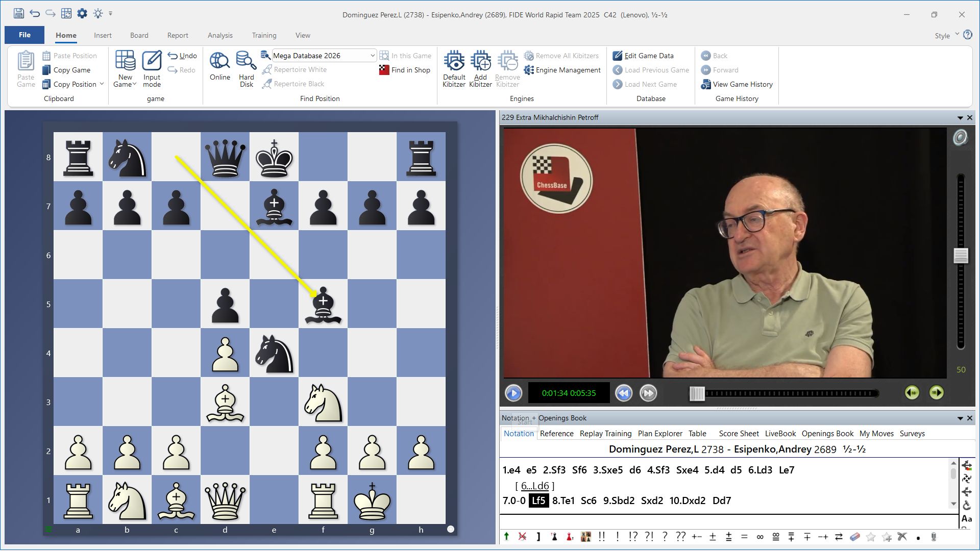Rewind the video with the back button
Viewport: 980px width, 551px height.
[623, 393]
